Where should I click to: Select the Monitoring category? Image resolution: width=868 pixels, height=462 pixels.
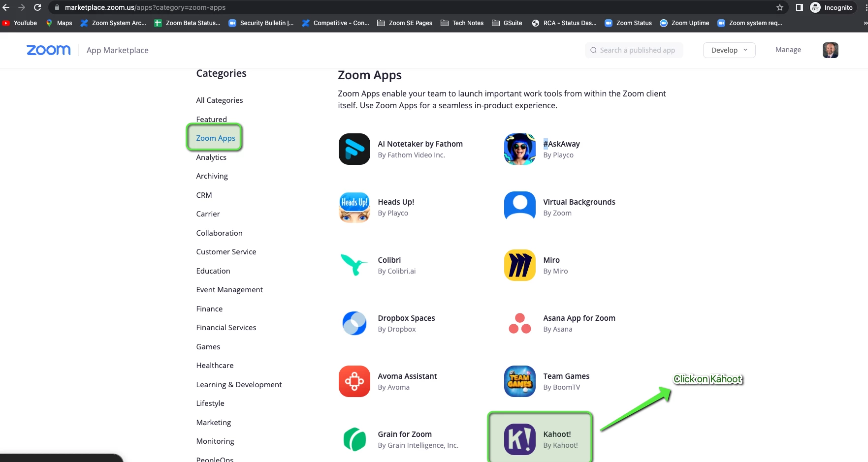215,441
